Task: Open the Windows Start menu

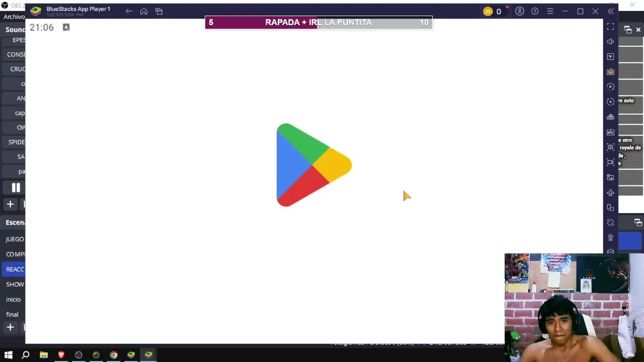Action: tap(9, 355)
